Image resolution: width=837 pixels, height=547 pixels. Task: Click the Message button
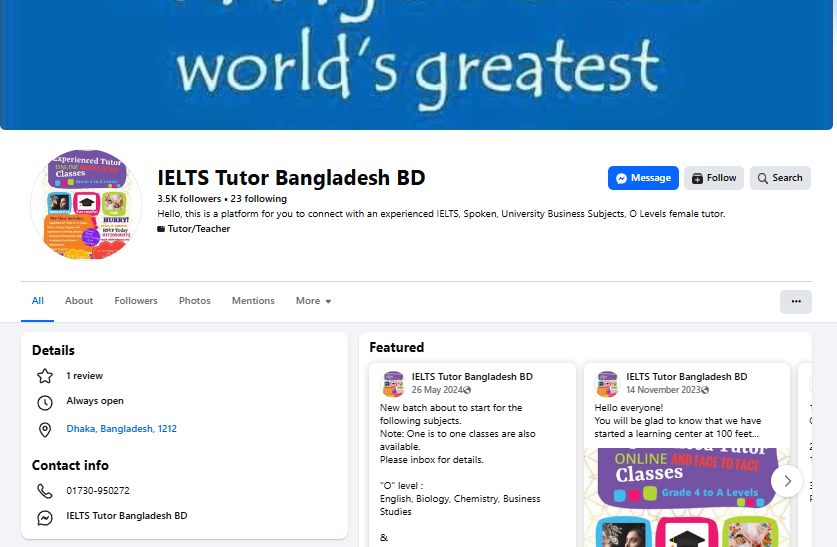tap(643, 178)
